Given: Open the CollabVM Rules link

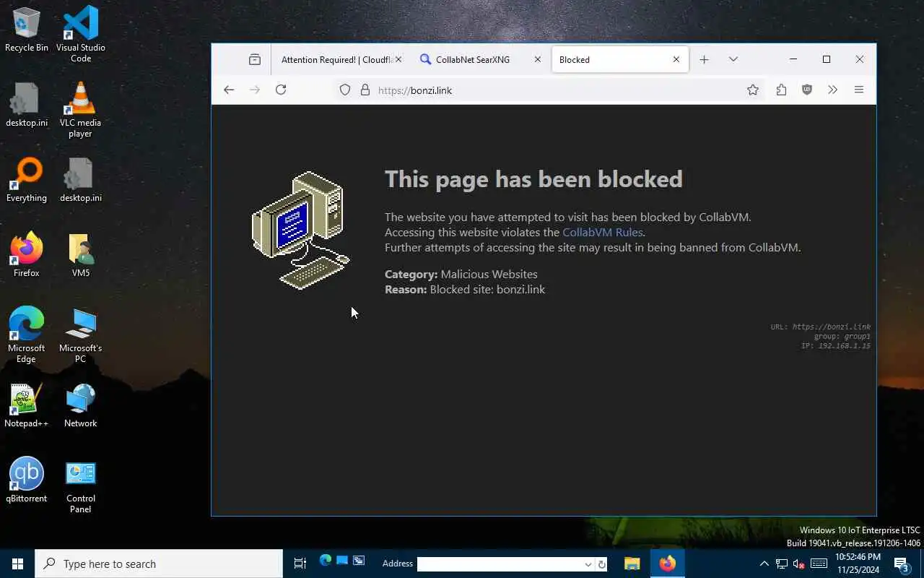Looking at the screenshot, I should pos(602,233).
